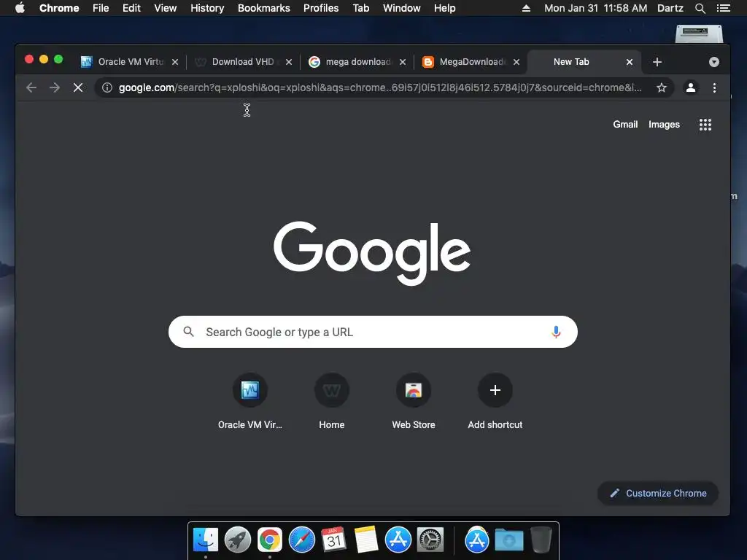Screen dimensions: 747x560
Task: Click the magnifier in the search box
Action: pos(189,332)
